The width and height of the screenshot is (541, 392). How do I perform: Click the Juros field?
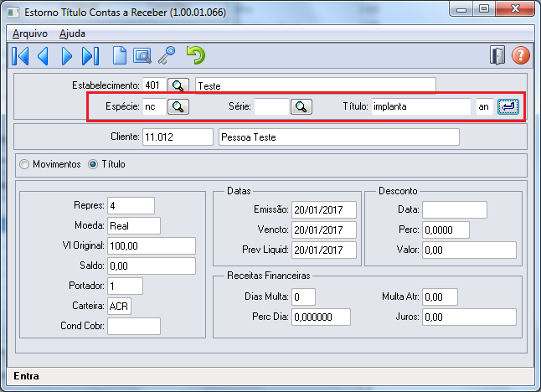tap(469, 317)
